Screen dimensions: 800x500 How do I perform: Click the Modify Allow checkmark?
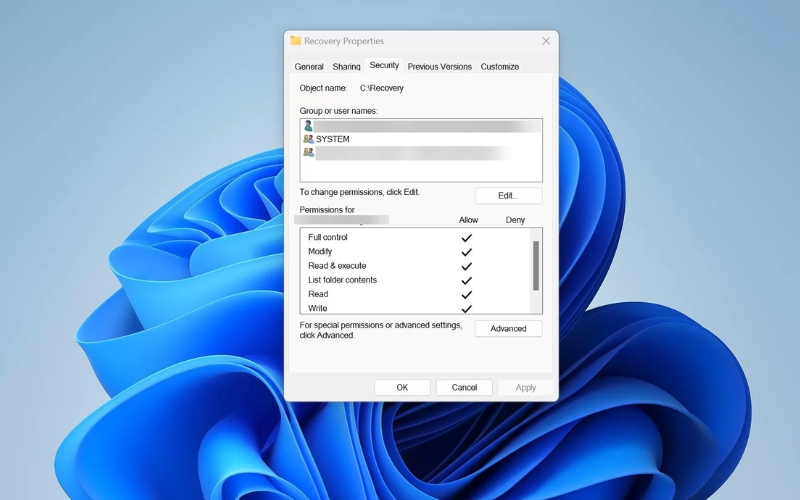pyautogui.click(x=466, y=252)
